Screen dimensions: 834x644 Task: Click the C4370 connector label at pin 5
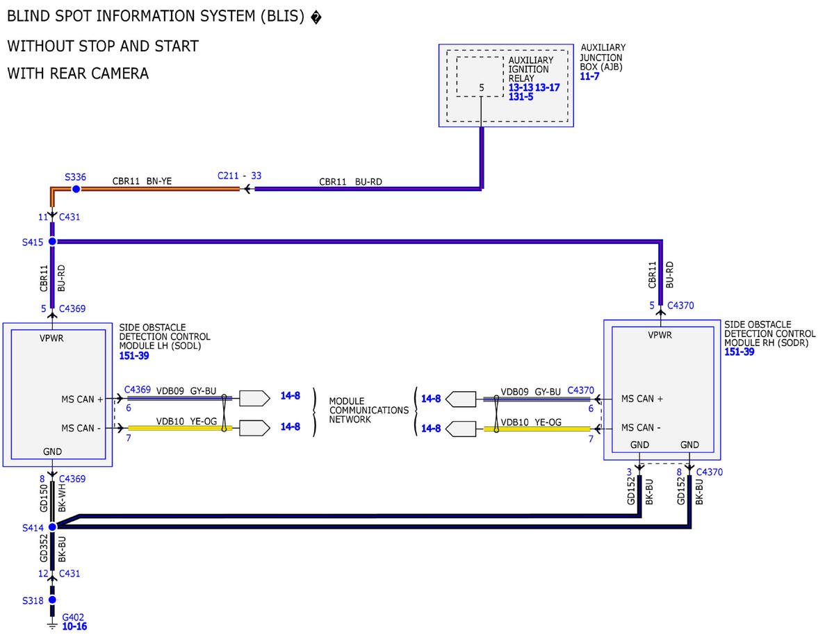680,305
